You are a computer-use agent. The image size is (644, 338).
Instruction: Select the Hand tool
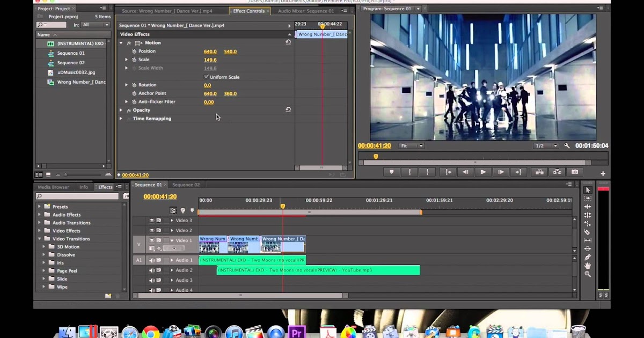click(x=588, y=266)
